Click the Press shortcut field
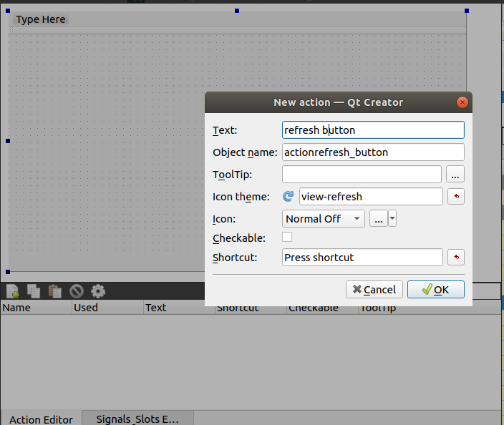Viewport: 504px width, 425px height. (362, 258)
